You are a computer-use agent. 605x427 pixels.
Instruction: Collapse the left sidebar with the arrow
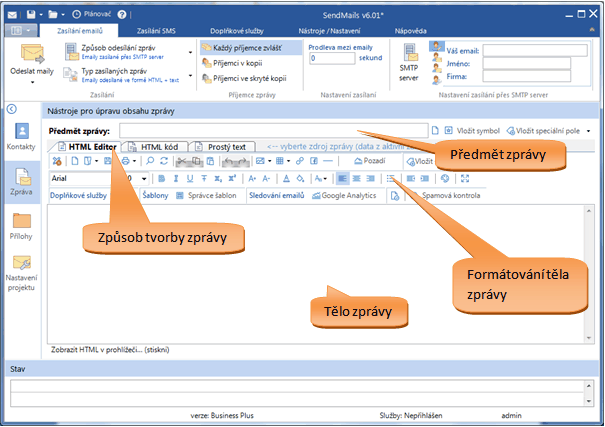[x=12, y=110]
